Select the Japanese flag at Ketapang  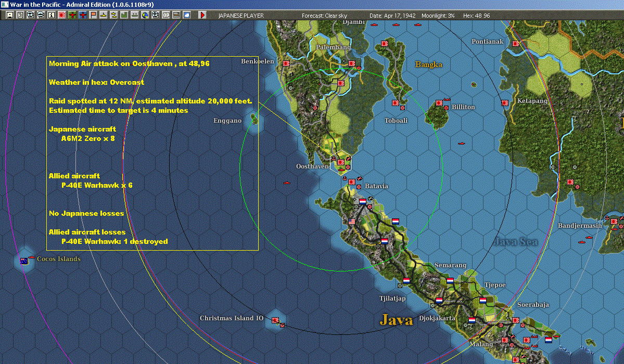(x=505, y=102)
